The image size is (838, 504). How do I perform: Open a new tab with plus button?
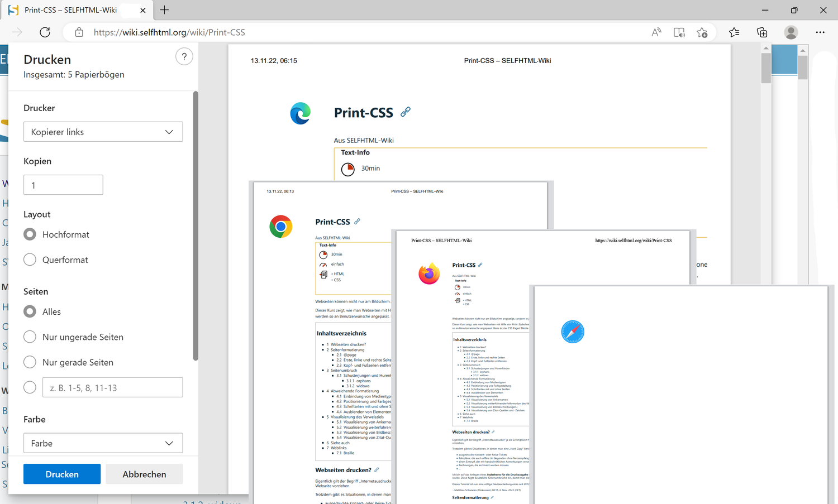(x=164, y=10)
